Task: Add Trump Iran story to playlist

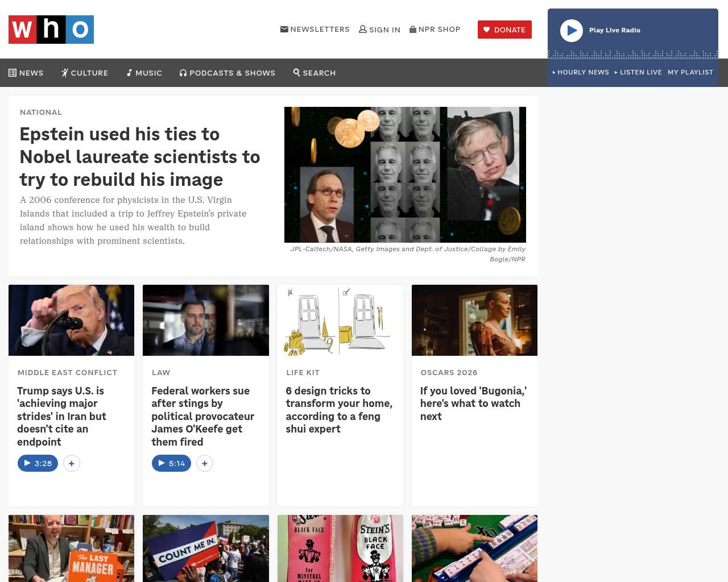Action: pos(72,463)
